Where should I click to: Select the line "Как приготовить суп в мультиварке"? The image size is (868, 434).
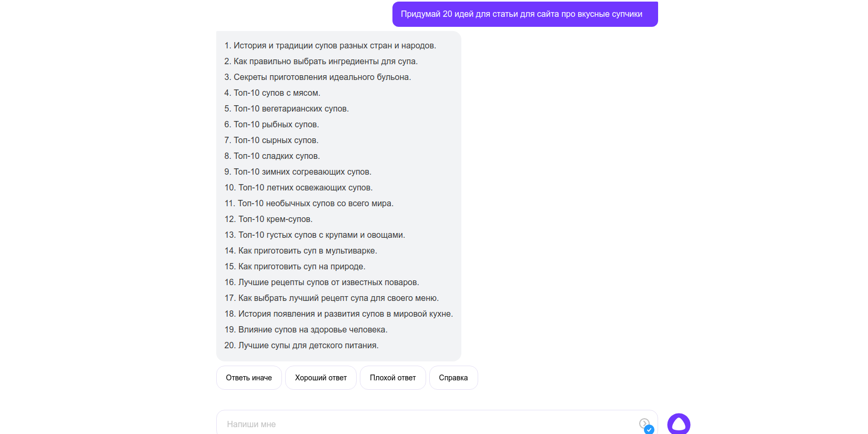coord(301,251)
